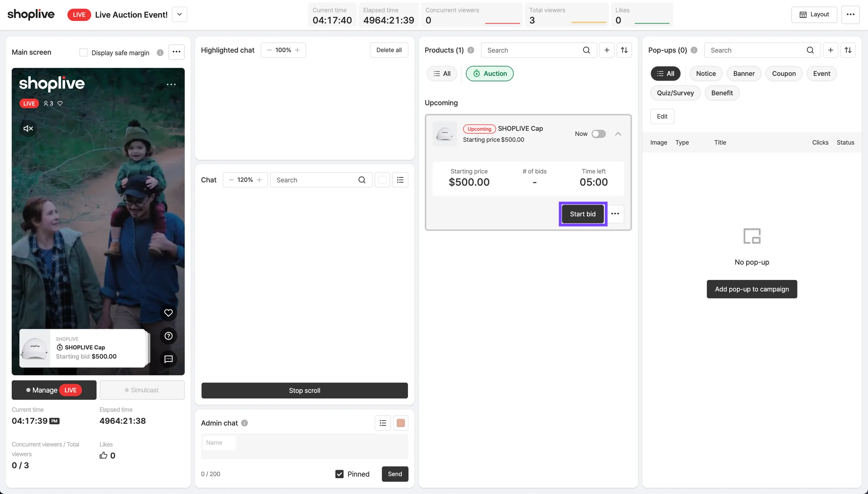Viewport: 868px width, 494px height.
Task: Open the chat bubble icon on video preview
Action: click(168, 359)
